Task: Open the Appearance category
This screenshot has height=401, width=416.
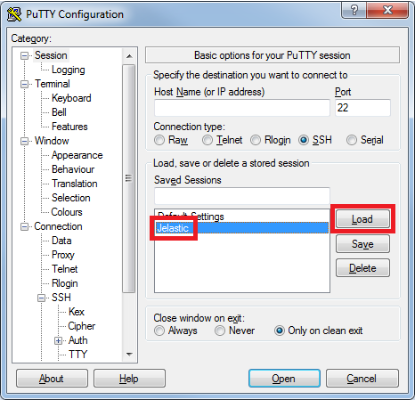Action: (x=77, y=155)
